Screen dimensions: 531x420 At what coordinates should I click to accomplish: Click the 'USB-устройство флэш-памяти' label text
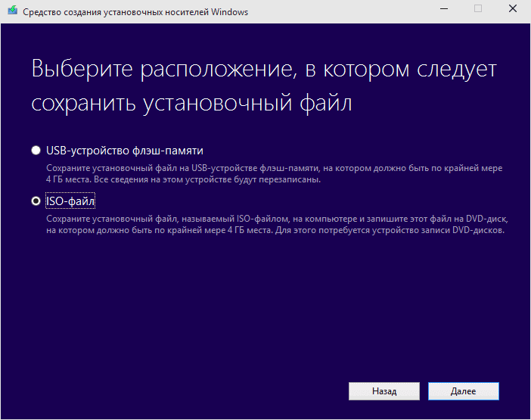coord(125,151)
